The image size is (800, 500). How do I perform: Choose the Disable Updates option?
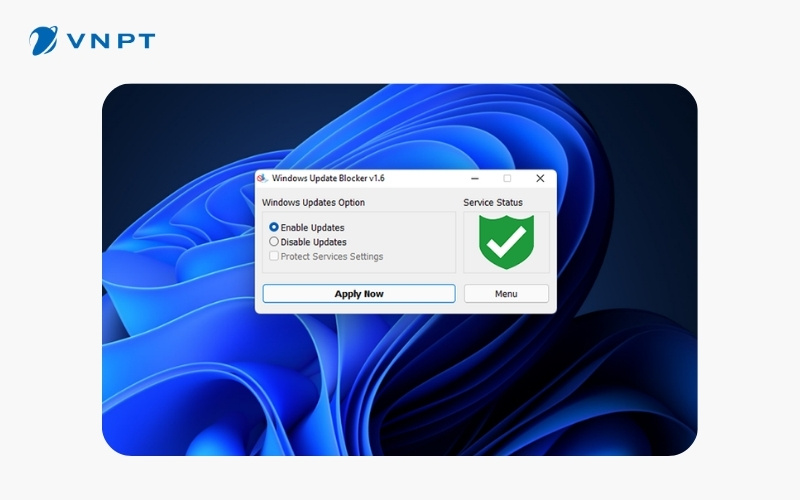pyautogui.click(x=274, y=241)
